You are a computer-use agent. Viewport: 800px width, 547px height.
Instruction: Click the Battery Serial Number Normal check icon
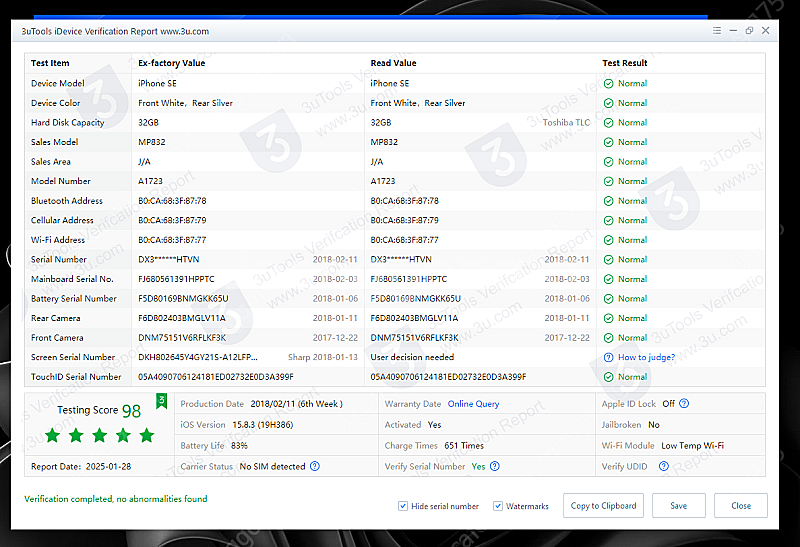point(608,299)
